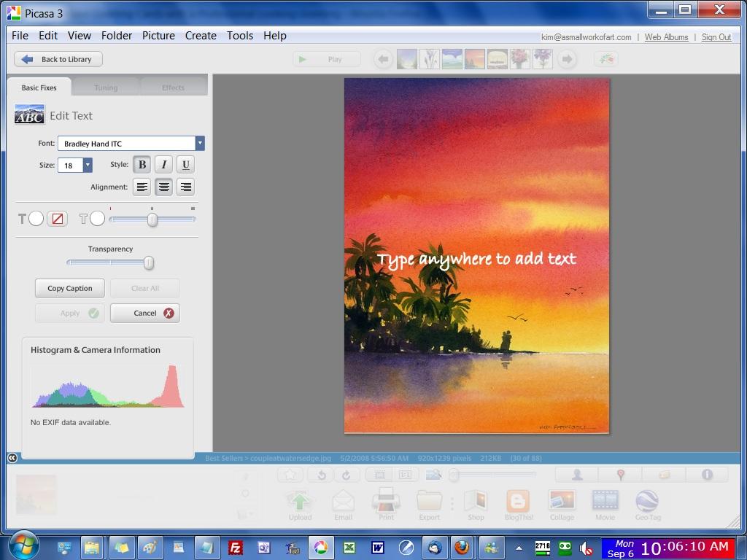
Task: Open the Picture menu
Action: (158, 36)
